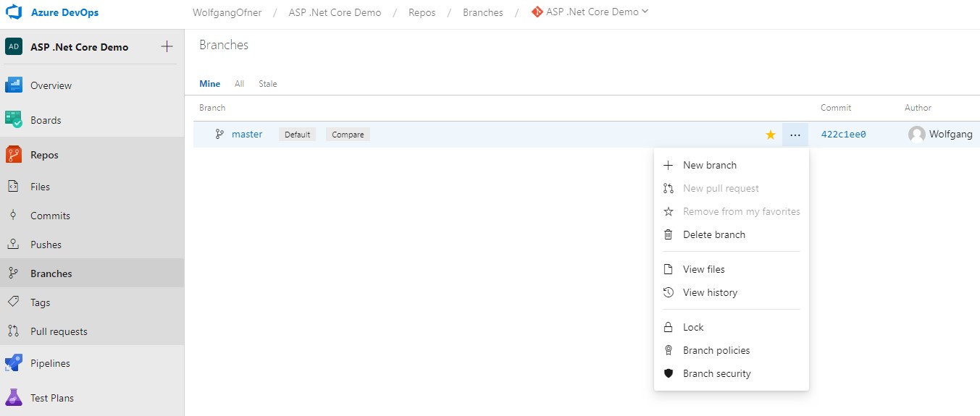Click the Pipelines rocket icon

tap(14, 363)
